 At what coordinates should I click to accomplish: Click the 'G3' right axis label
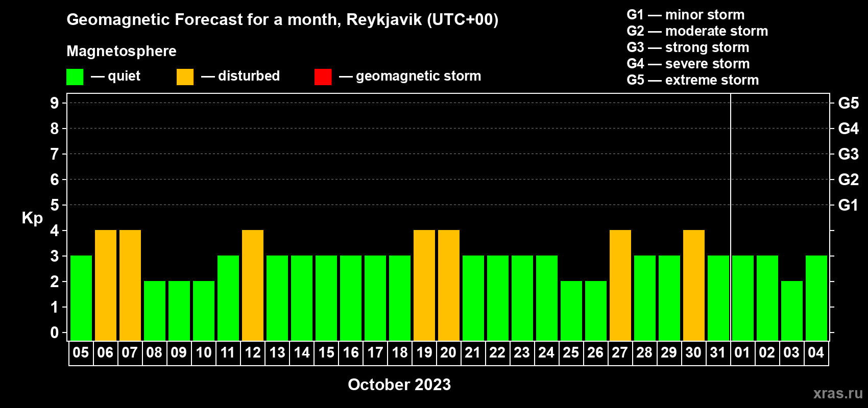[x=849, y=154]
